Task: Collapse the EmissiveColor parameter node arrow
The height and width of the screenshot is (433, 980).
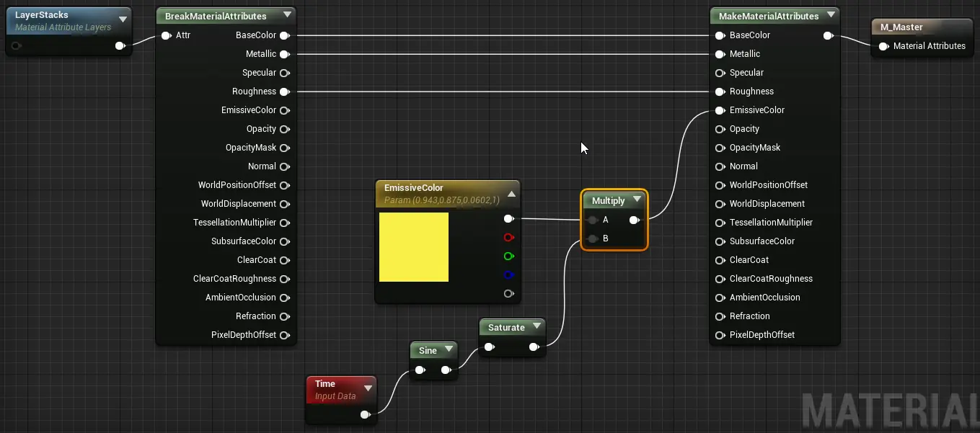Action: coord(511,194)
